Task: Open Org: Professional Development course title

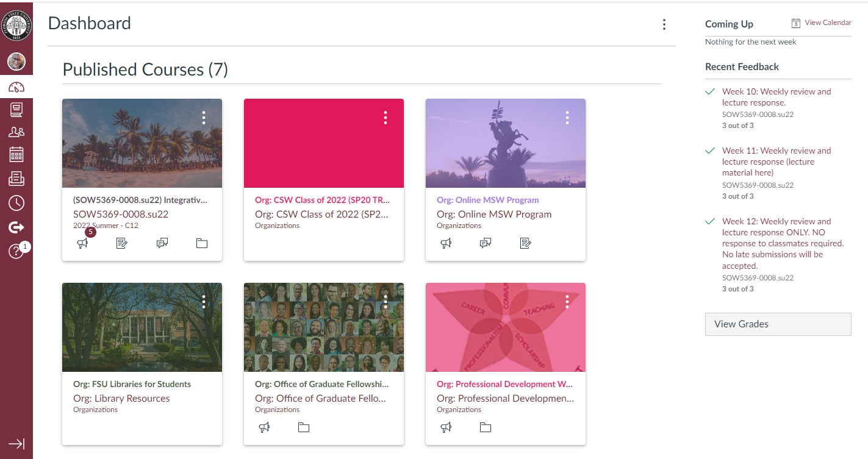Action: click(x=505, y=399)
